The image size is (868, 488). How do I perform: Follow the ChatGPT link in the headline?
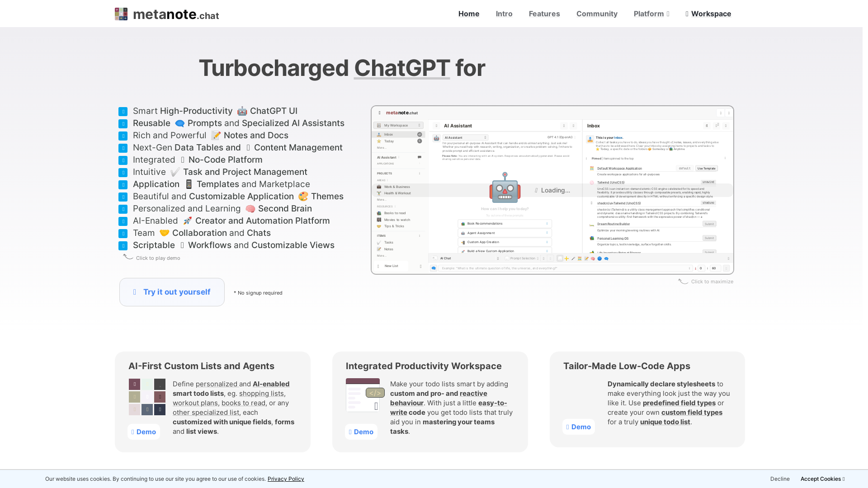402,68
